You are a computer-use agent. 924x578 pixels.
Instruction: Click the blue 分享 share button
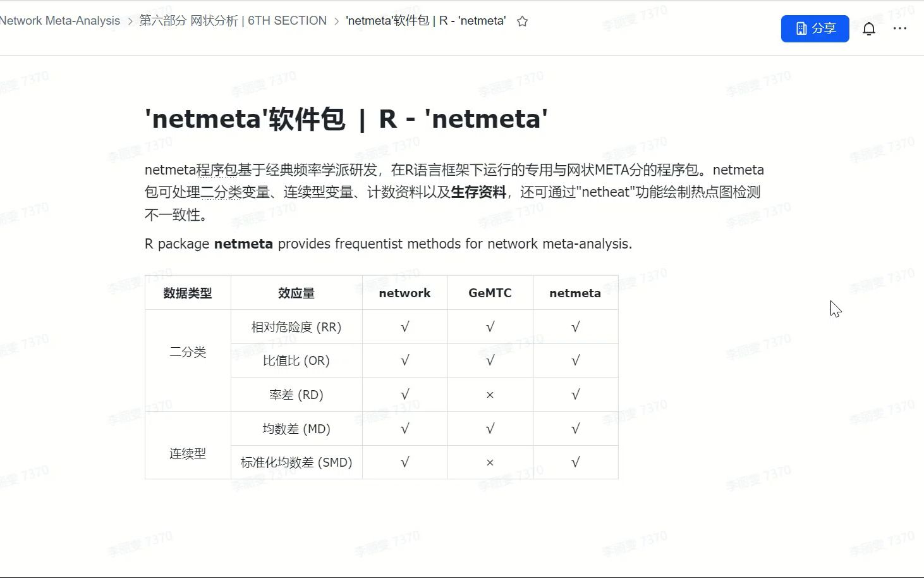[x=815, y=28]
